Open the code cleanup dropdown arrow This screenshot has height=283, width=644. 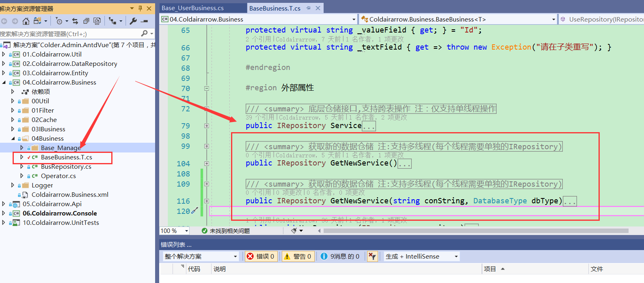[301, 231]
